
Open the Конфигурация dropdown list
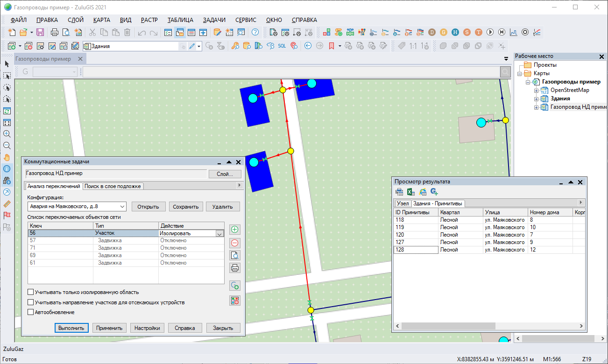coord(122,206)
